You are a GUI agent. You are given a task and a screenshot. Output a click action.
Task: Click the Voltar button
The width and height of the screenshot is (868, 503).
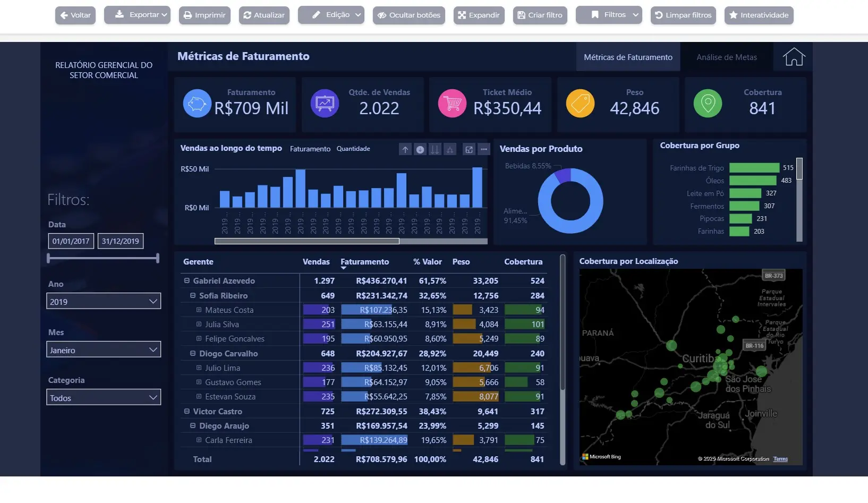click(x=75, y=15)
